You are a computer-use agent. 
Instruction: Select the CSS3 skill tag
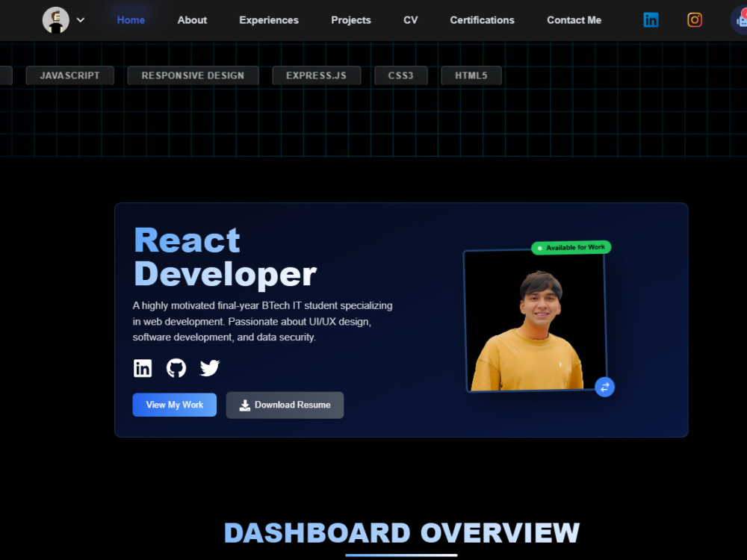coord(400,75)
